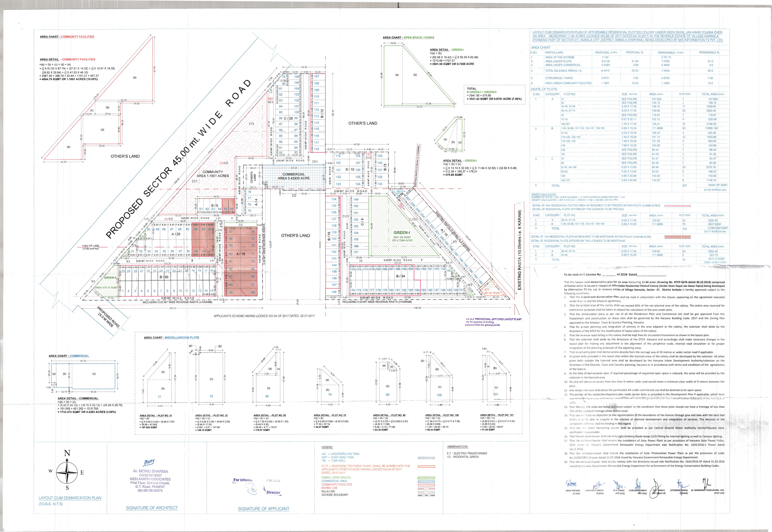Click the Signature of Applicant heading
This screenshot has width=772, height=532.
pos(263,509)
